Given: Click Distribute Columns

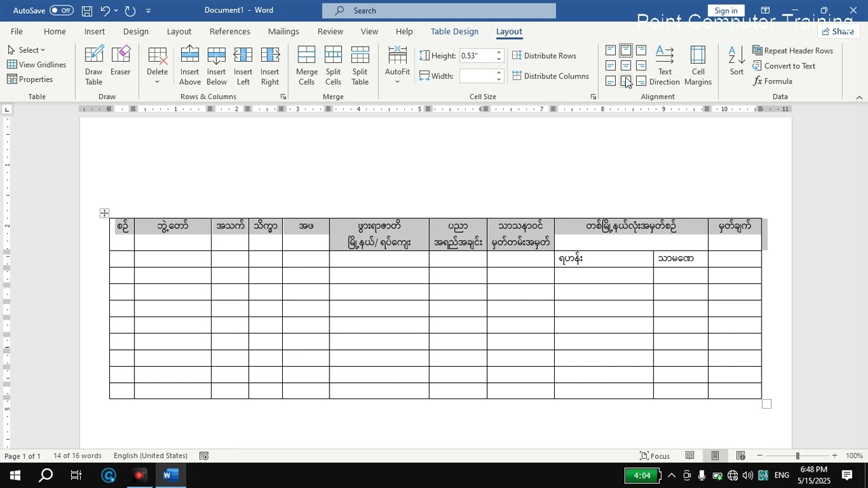Looking at the screenshot, I should [551, 76].
